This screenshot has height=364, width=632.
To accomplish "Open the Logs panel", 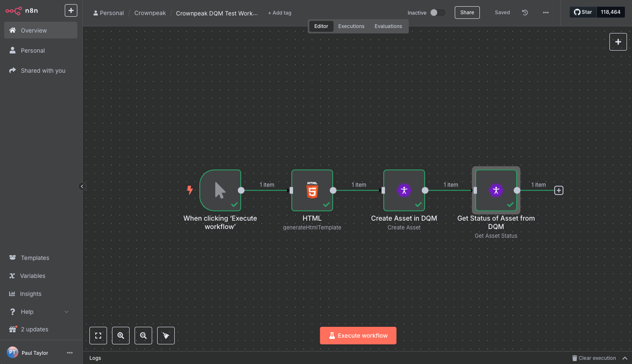I will click(x=95, y=358).
